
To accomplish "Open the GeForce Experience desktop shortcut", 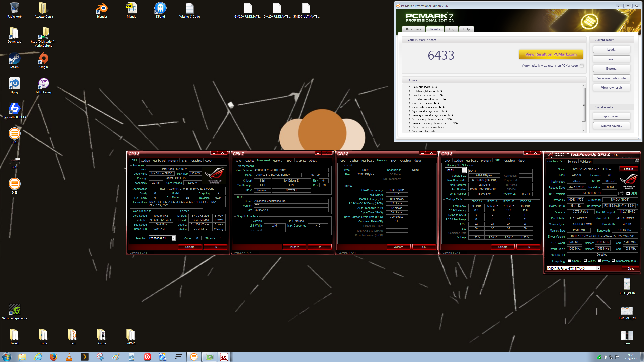I will point(15,312).
